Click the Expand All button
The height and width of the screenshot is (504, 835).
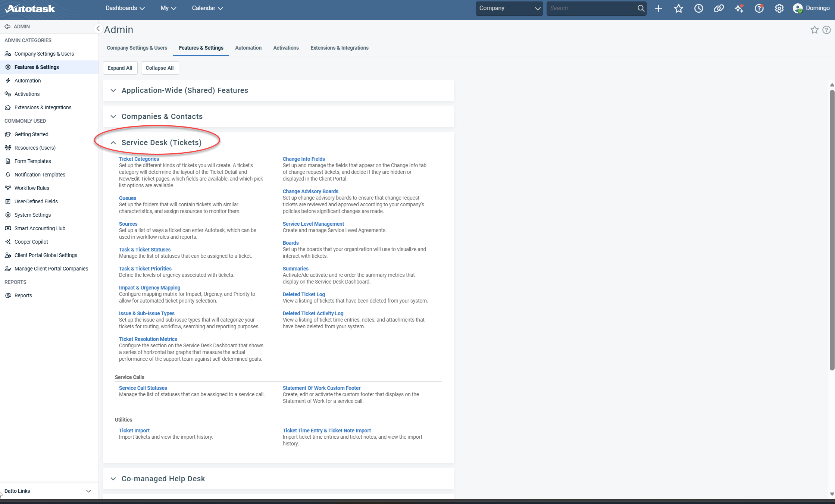point(120,68)
